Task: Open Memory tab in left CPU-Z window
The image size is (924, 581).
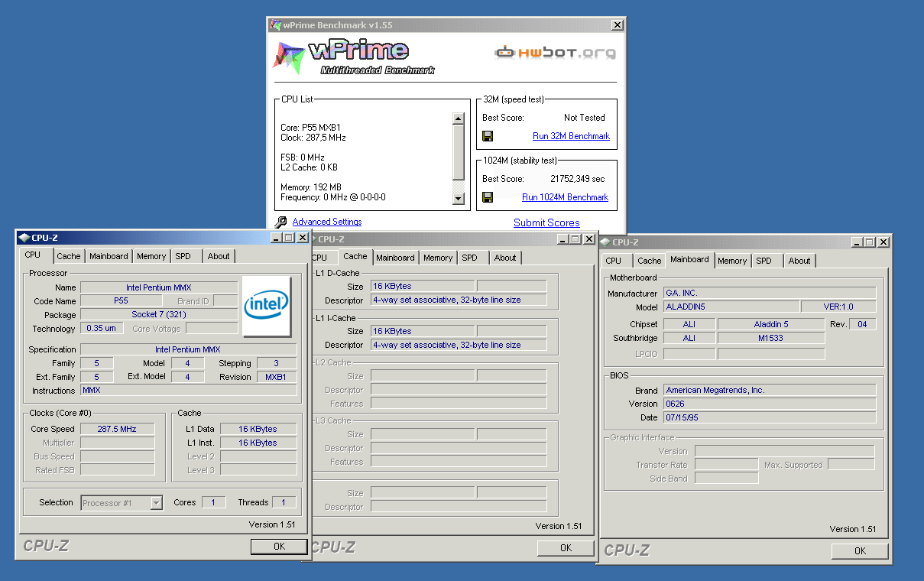Action: pos(151,256)
